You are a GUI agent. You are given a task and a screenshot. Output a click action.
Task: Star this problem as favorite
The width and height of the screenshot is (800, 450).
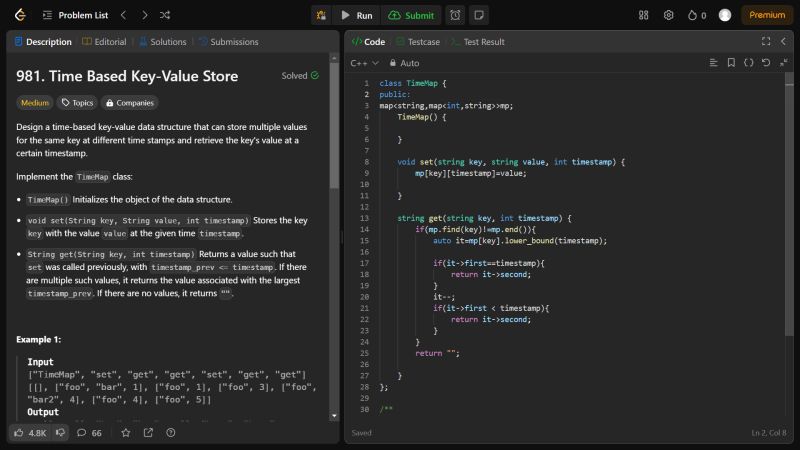click(126, 433)
